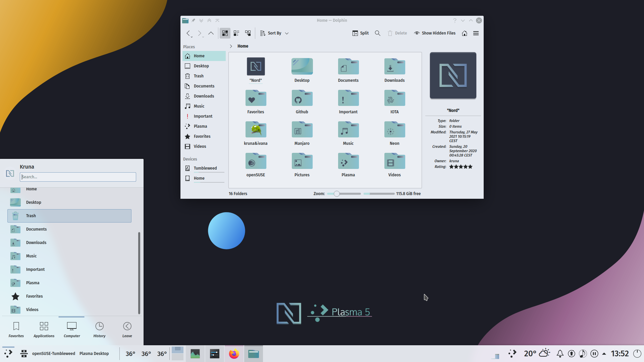
Task: Open the IOTA folder icon
Action: coord(394,98)
